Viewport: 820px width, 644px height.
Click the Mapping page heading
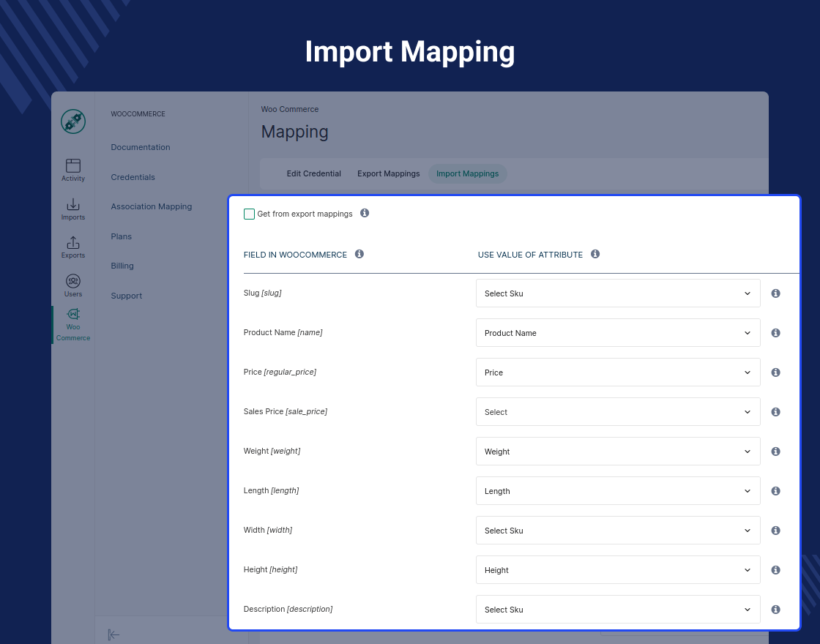pos(295,132)
